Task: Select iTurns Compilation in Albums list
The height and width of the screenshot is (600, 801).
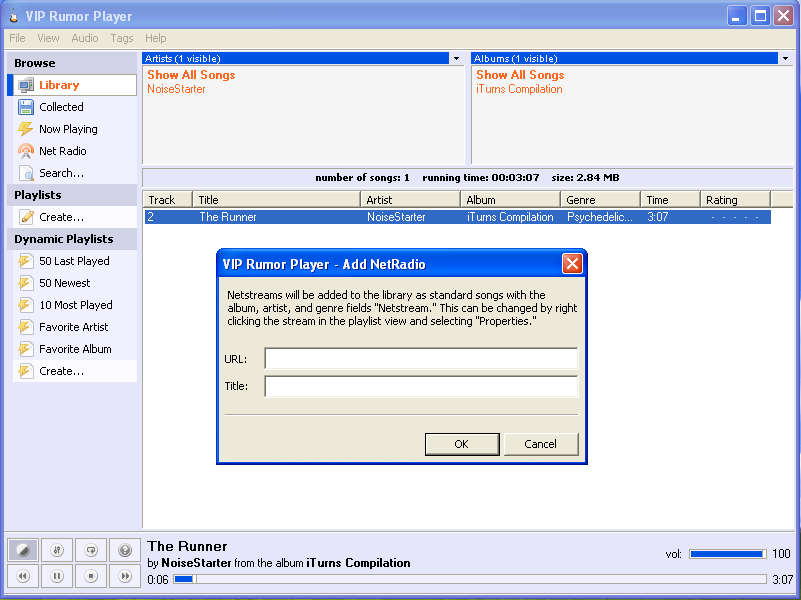Action: click(x=520, y=89)
